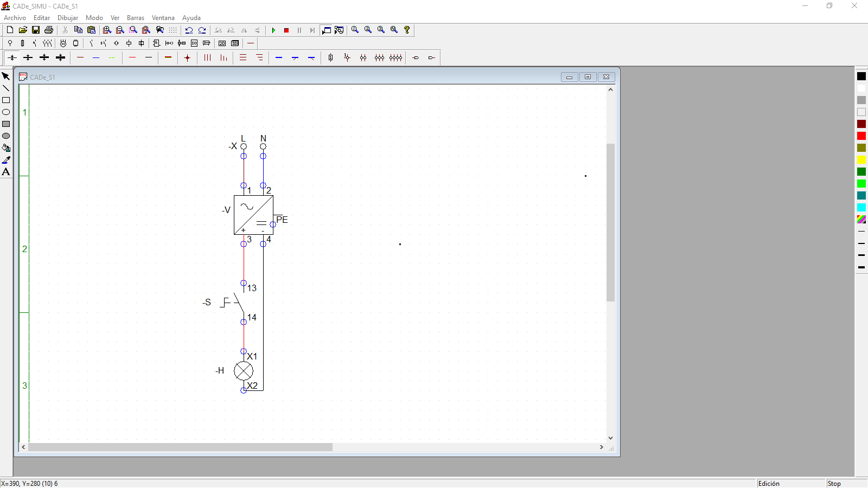Choose the blue wire line
Screen dimensions: 868x488
[96, 58]
